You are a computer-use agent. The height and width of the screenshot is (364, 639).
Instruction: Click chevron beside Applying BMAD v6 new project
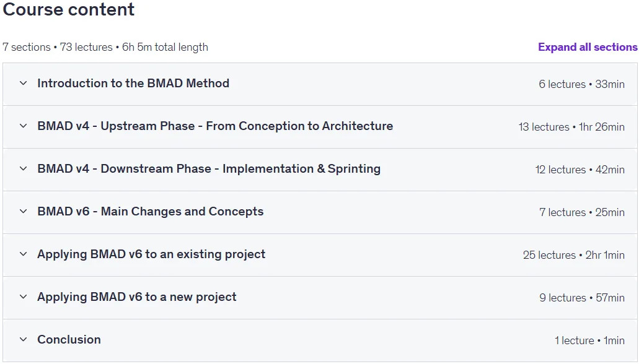[23, 297]
